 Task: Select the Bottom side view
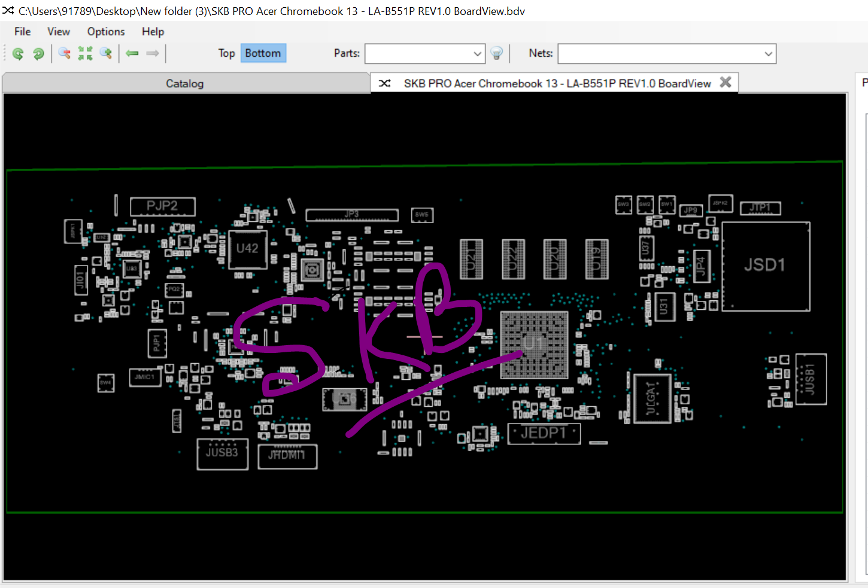(x=263, y=53)
